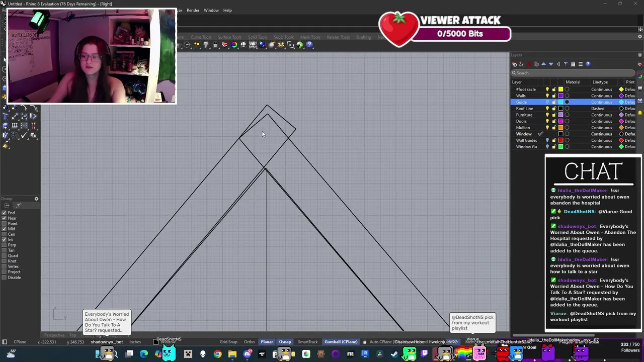Open Linetype dropdown for Doors layer
Viewport: 644px width, 362px height.
pos(602,121)
